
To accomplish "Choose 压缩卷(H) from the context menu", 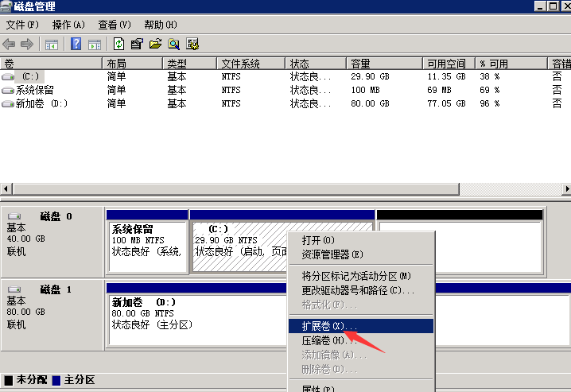I will [329, 340].
